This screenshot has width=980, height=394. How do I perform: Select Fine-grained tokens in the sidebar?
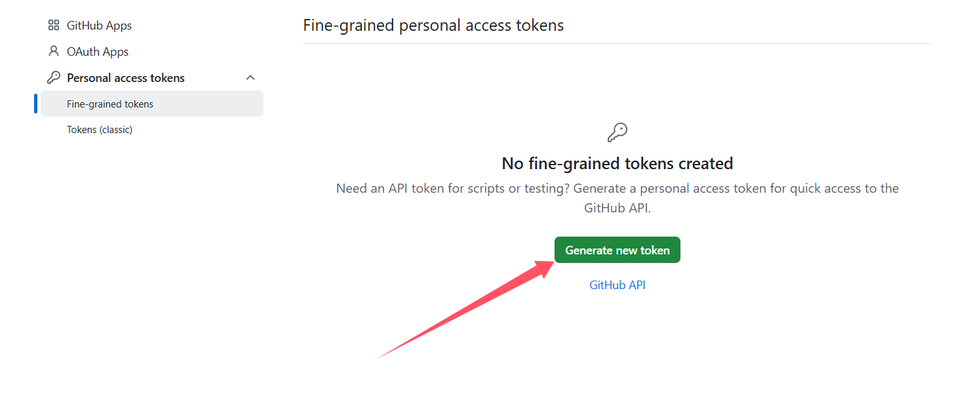point(152,104)
